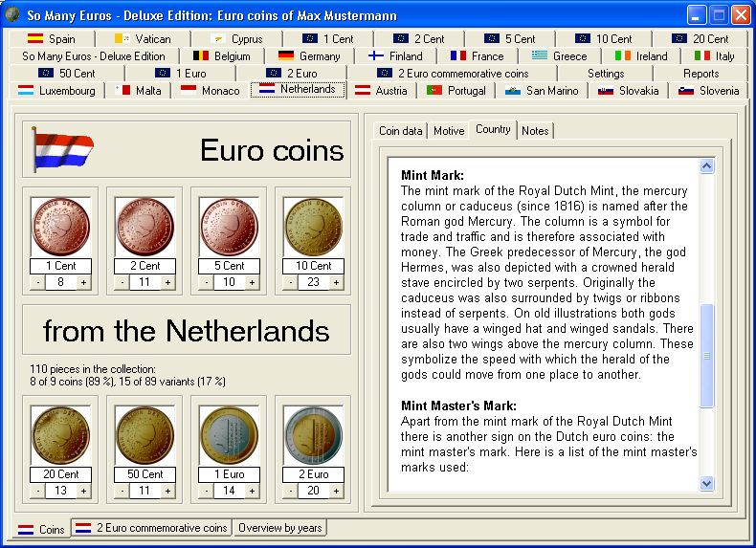This screenshot has height=548, width=756.
Task: Select the Slovakia tab
Action: click(628, 91)
